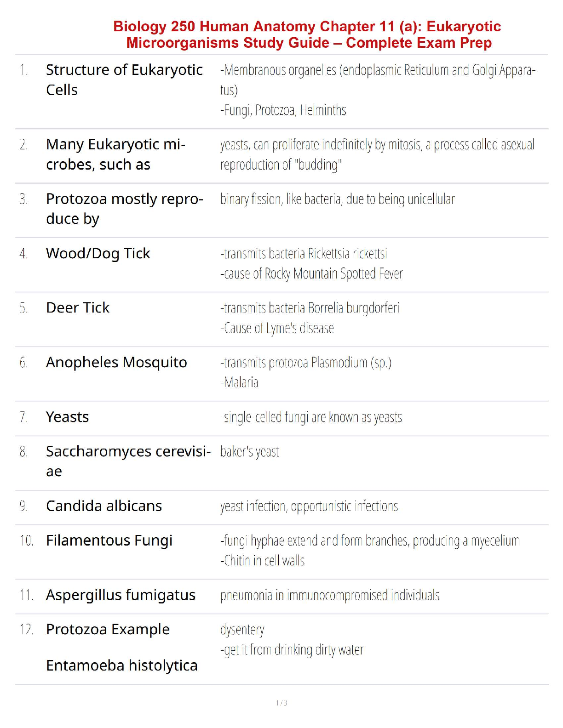Click the "Entamoeba histolytica" text
Viewport: 563px width, 728px height.
(x=121, y=665)
